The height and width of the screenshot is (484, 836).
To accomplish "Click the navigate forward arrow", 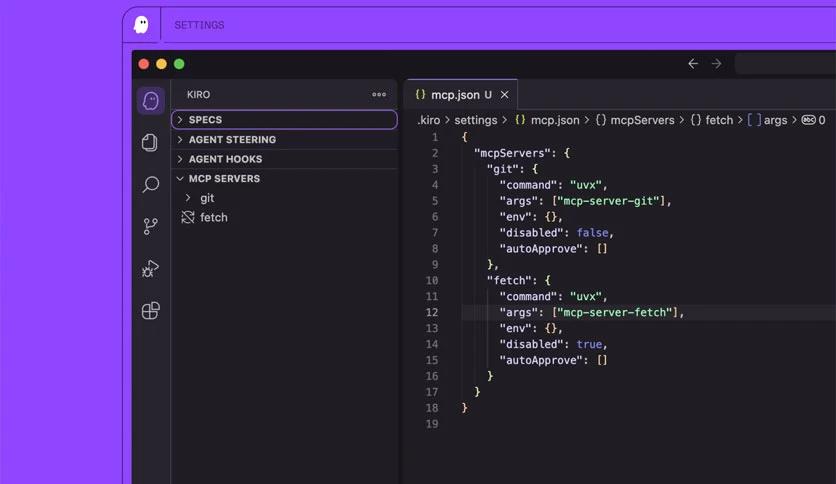I will pos(716,64).
